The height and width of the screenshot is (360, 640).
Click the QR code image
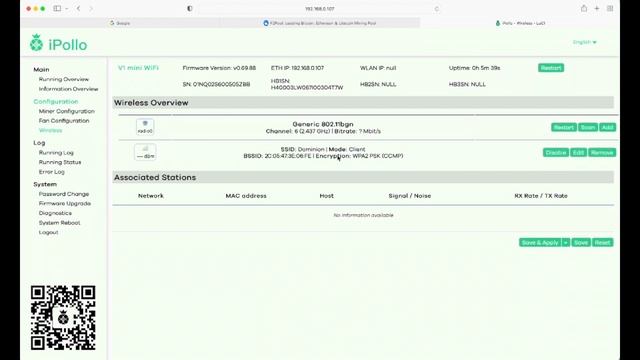point(63,318)
